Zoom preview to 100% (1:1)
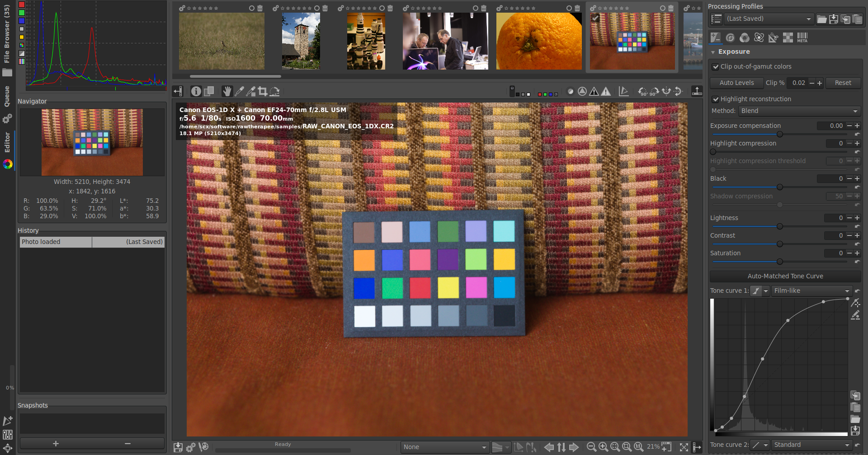Screen dimensions: 868x455 pyautogui.click(x=638, y=447)
